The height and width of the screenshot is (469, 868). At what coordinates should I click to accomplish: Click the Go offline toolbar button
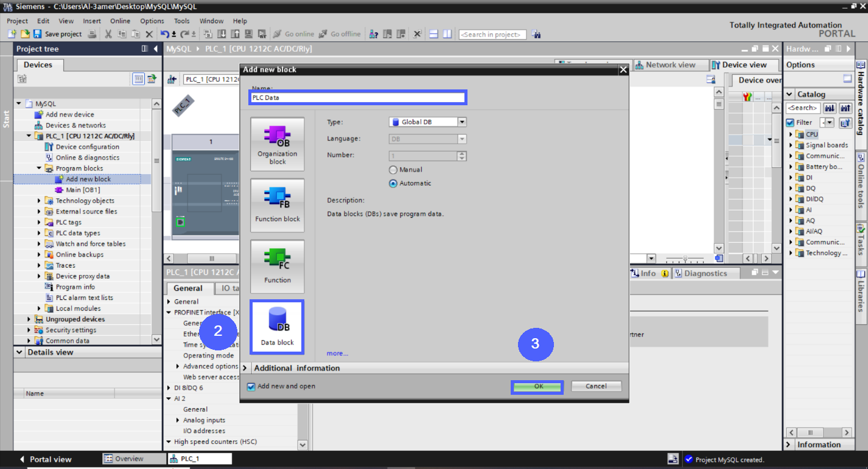pyautogui.click(x=340, y=34)
